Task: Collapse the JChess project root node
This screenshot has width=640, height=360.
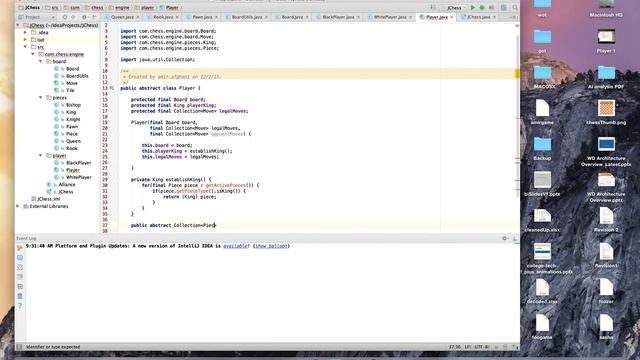Action: (18, 25)
